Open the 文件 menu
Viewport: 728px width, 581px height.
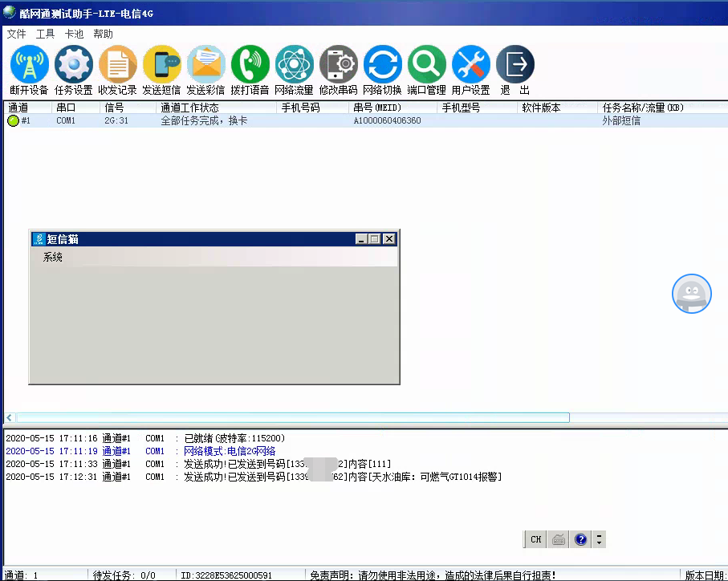(16, 34)
